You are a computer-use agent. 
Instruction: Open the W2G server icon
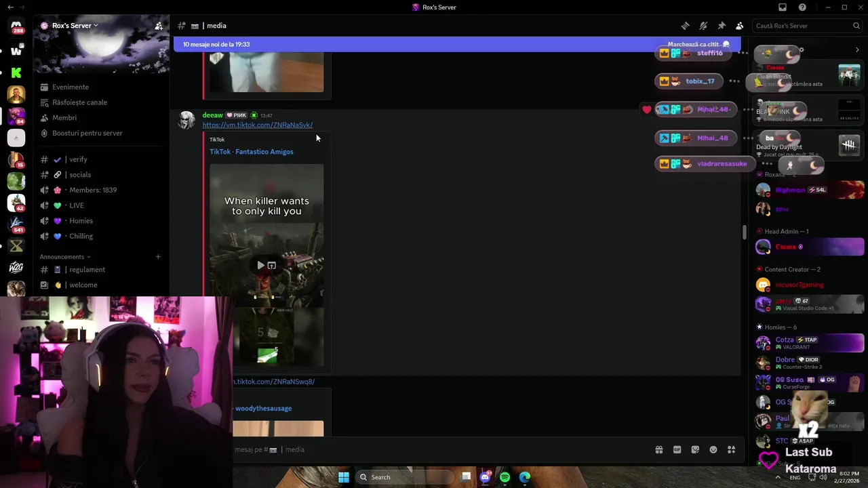coord(16,268)
